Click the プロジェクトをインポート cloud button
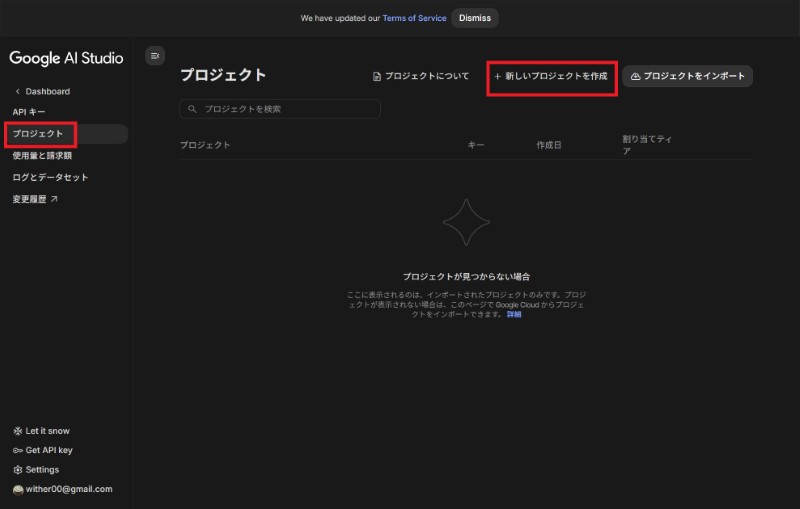 [x=687, y=76]
